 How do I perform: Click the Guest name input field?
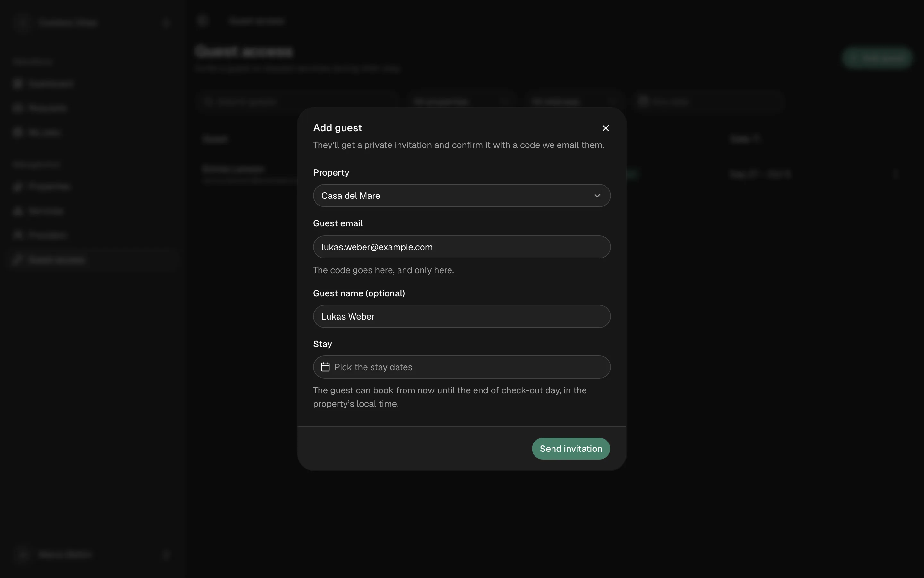[x=462, y=316]
